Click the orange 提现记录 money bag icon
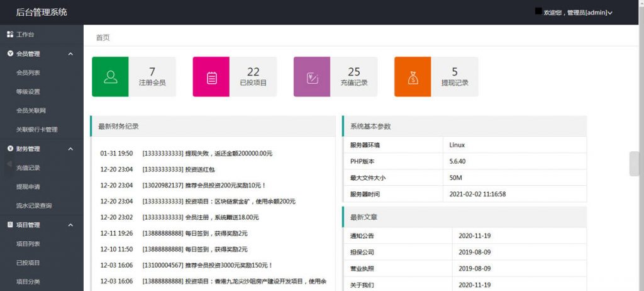The width and height of the screenshot is (644, 291). [x=413, y=77]
